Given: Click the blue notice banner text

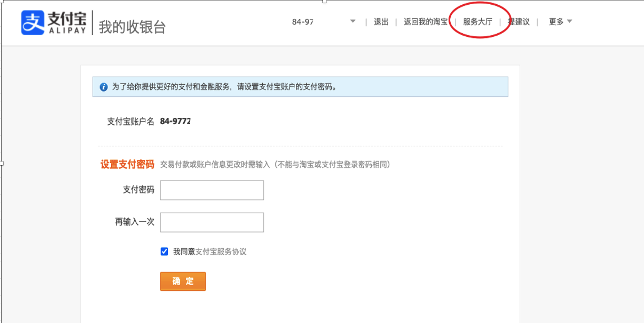Looking at the screenshot, I should [x=224, y=87].
